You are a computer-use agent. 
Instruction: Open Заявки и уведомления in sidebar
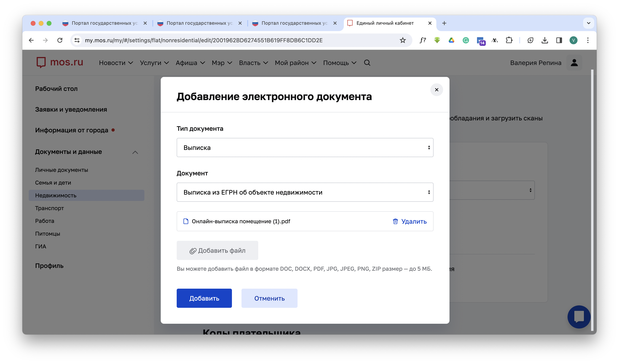[71, 109]
